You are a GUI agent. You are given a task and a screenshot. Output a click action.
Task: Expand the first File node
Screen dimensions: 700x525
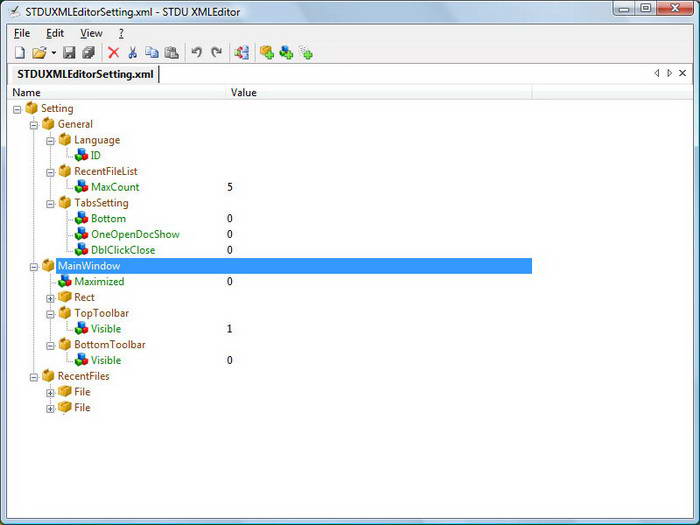(x=50, y=393)
